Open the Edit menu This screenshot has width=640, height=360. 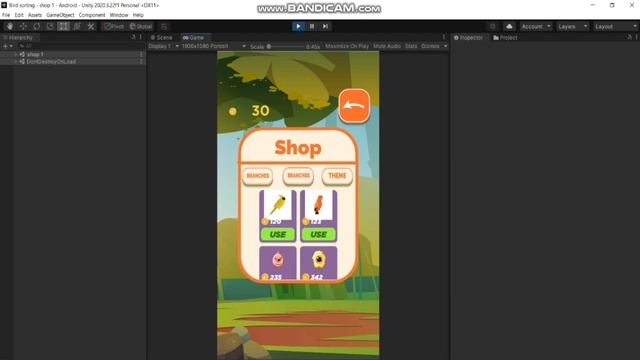point(19,15)
